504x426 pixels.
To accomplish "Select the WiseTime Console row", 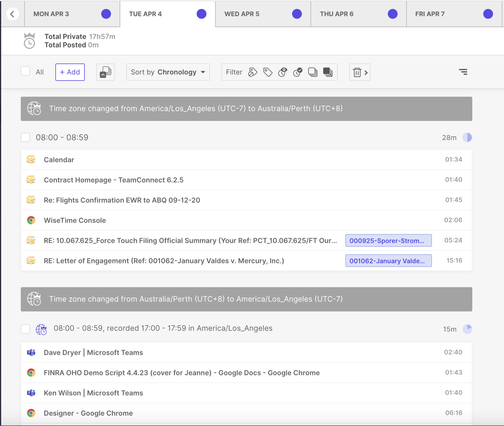I will click(x=247, y=220).
